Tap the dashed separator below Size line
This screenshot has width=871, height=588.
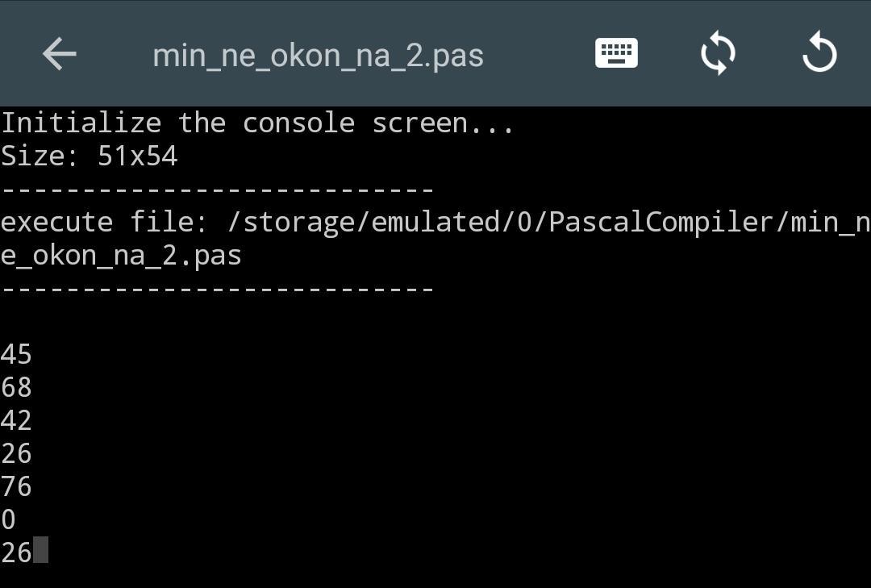coord(218,190)
